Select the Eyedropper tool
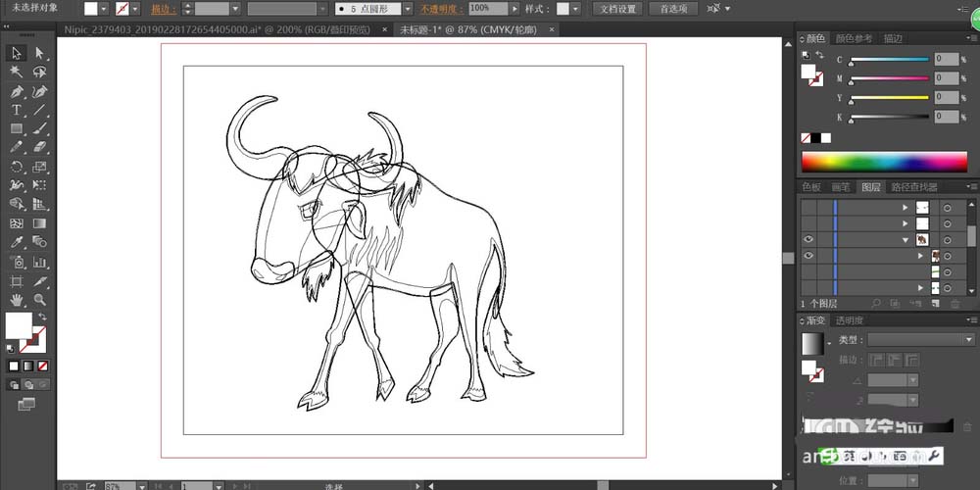 (17, 242)
